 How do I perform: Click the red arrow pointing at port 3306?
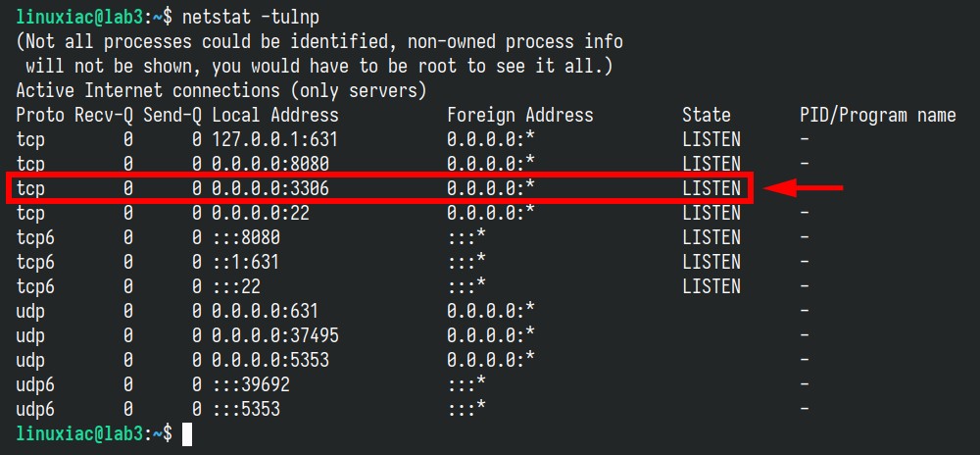point(804,188)
